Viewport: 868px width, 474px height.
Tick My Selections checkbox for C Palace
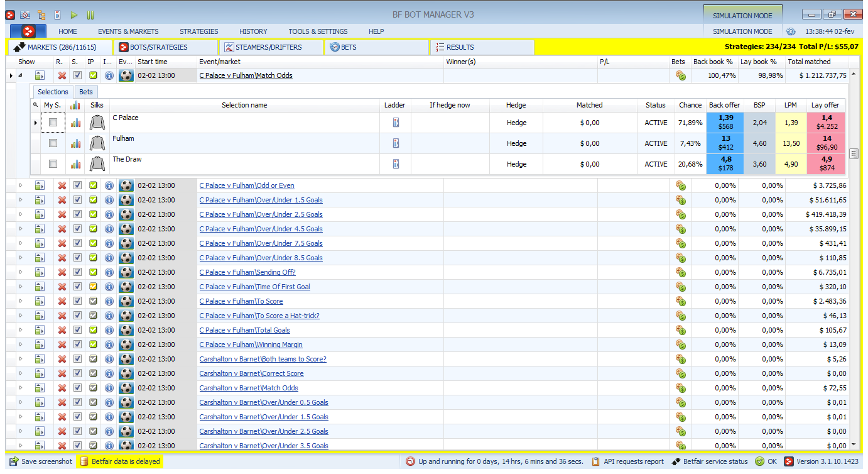point(53,123)
